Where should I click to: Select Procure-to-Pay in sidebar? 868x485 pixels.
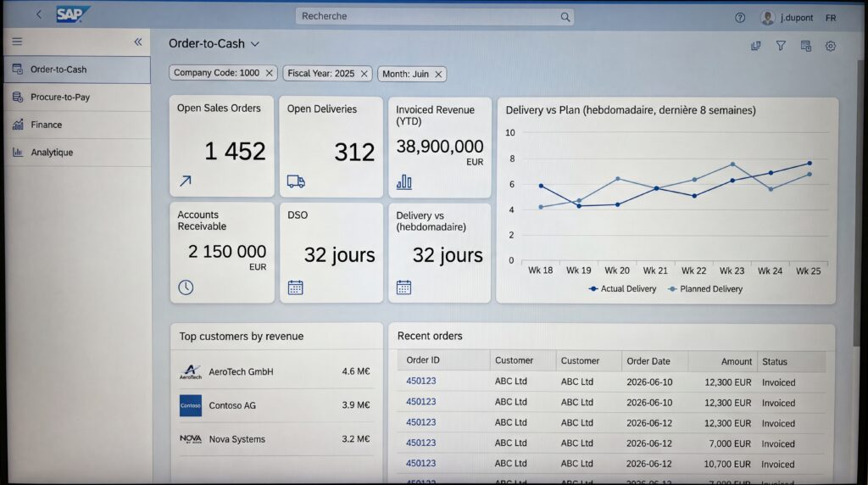coord(77,98)
